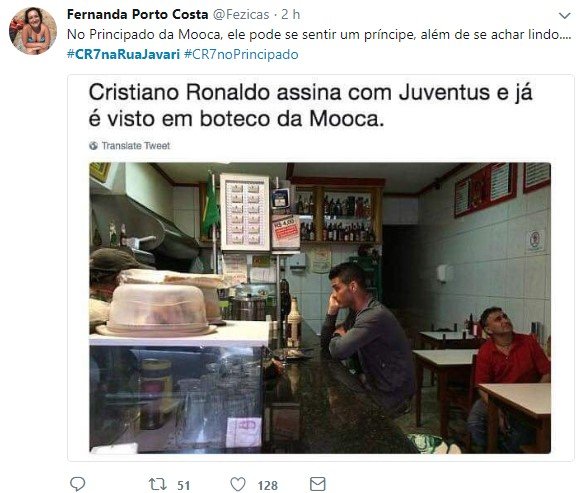Screen dimensions: 583x493
Task: Click the reply speech bubble icon
Action: pyautogui.click(x=78, y=484)
